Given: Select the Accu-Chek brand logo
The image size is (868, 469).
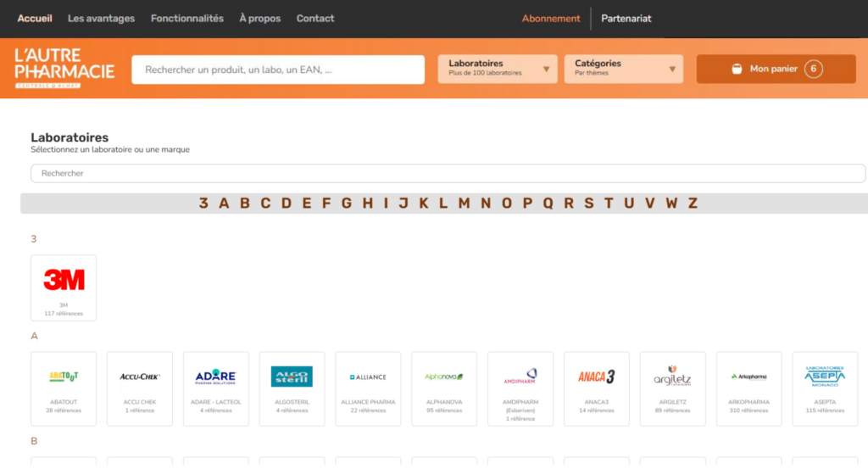Looking at the screenshot, I should point(140,377).
